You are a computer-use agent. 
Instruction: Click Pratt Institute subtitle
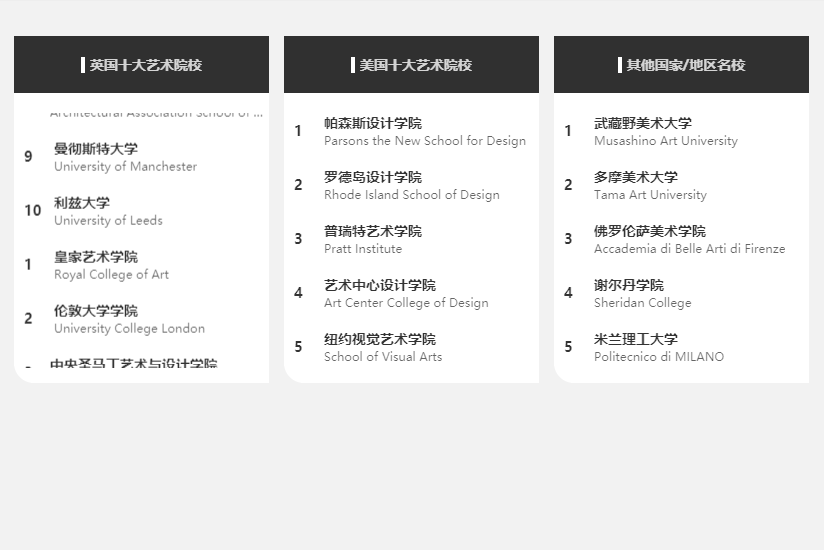click(x=363, y=249)
